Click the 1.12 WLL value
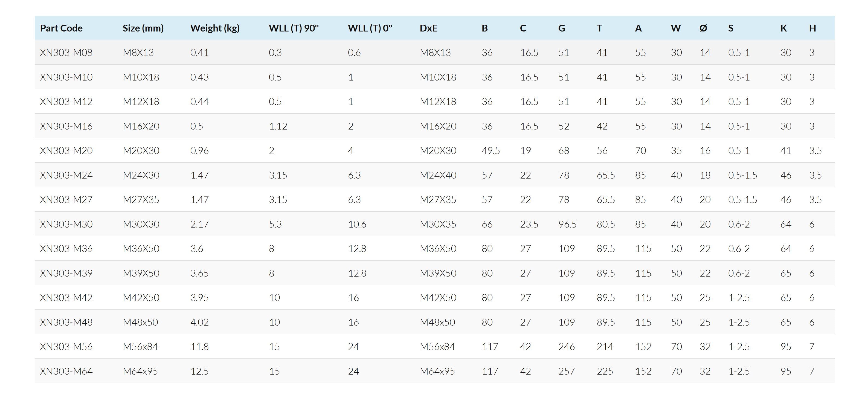 tap(278, 126)
